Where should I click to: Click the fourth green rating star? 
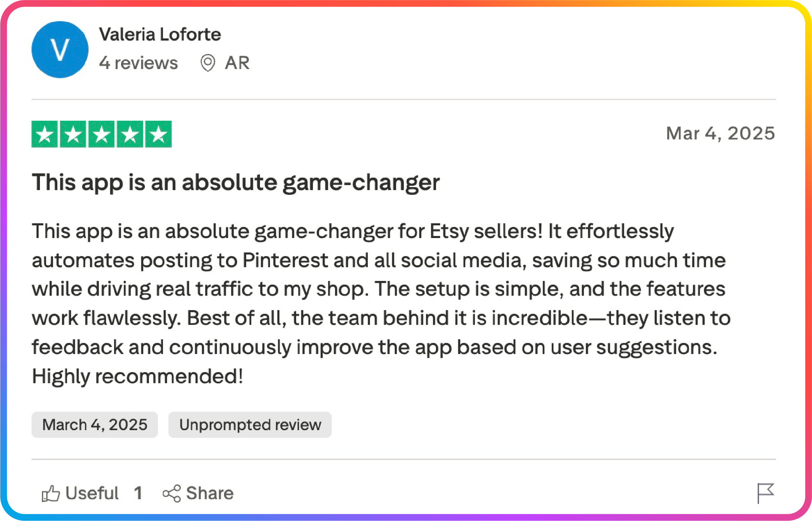coord(130,134)
